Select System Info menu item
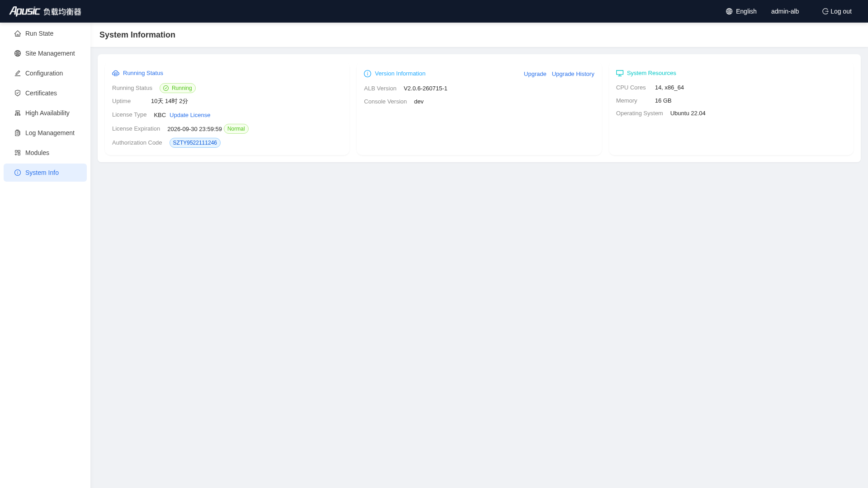 click(x=45, y=173)
